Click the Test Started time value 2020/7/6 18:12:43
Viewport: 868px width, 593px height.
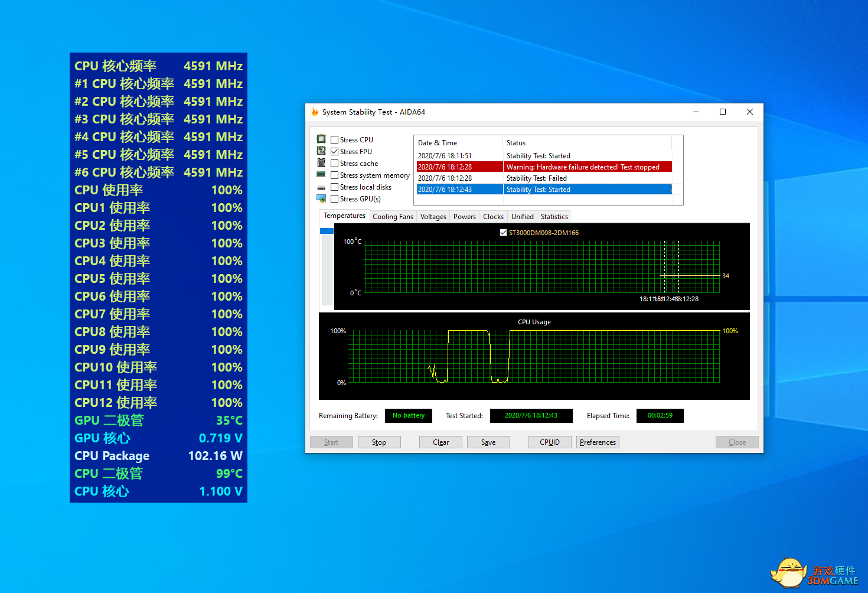point(531,416)
